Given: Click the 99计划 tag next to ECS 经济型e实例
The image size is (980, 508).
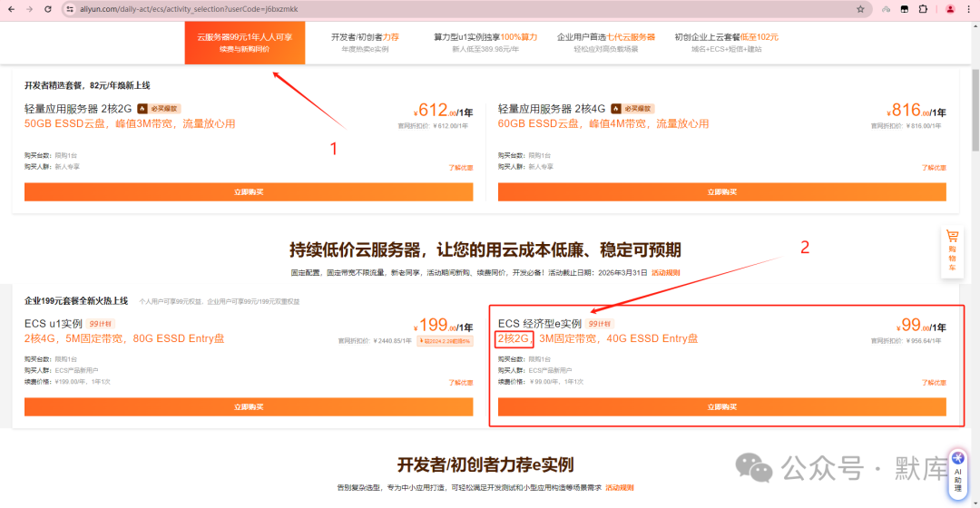Looking at the screenshot, I should (x=599, y=324).
